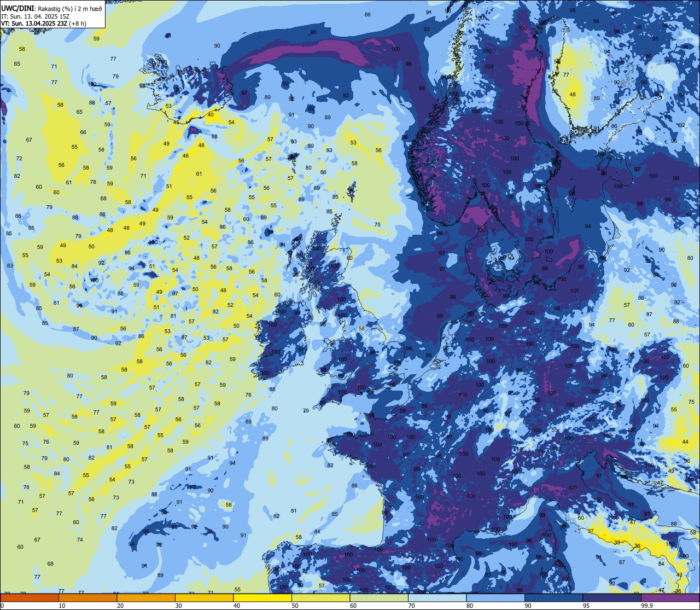Image resolution: width=700 pixels, height=610 pixels.
Task: Click the 50–60% pale yellow legend swatch
Action: [320, 597]
